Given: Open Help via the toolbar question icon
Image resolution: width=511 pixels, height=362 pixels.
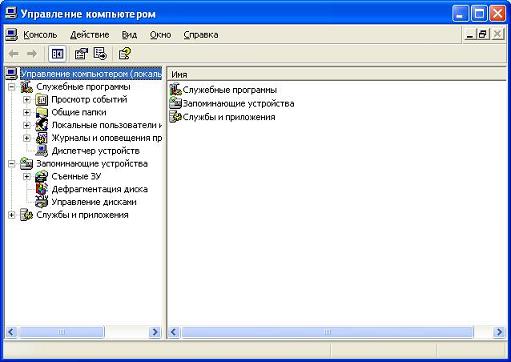Looking at the screenshot, I should 125,54.
